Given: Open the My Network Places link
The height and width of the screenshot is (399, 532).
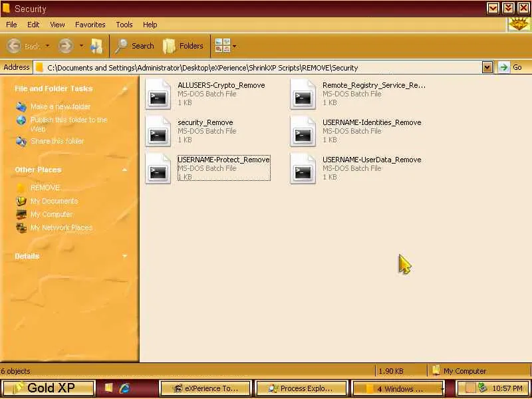Looking at the screenshot, I should coord(61,227).
